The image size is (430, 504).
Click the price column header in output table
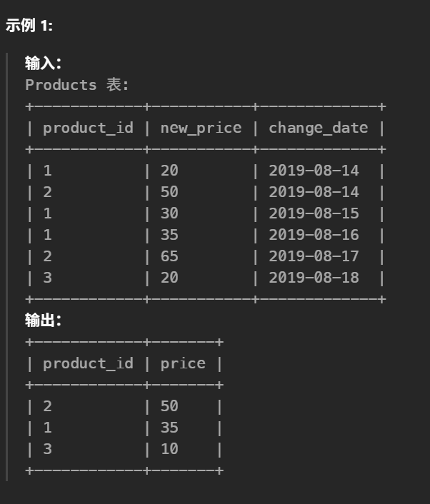183,363
